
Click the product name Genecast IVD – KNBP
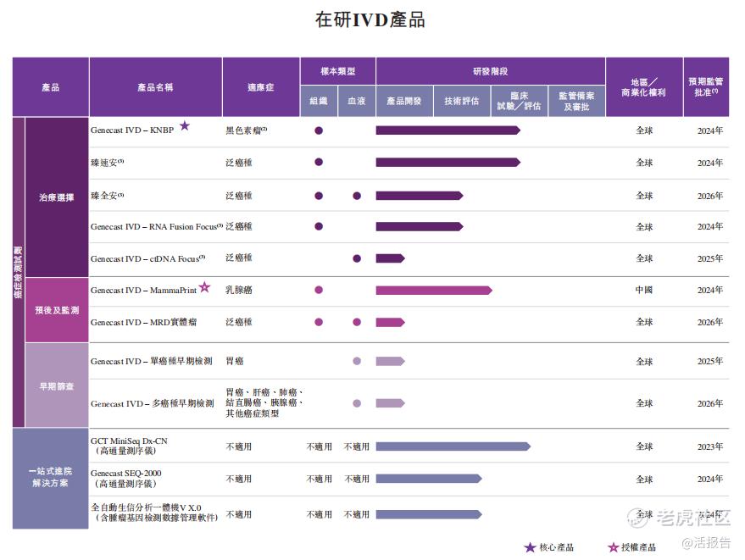pos(132,130)
